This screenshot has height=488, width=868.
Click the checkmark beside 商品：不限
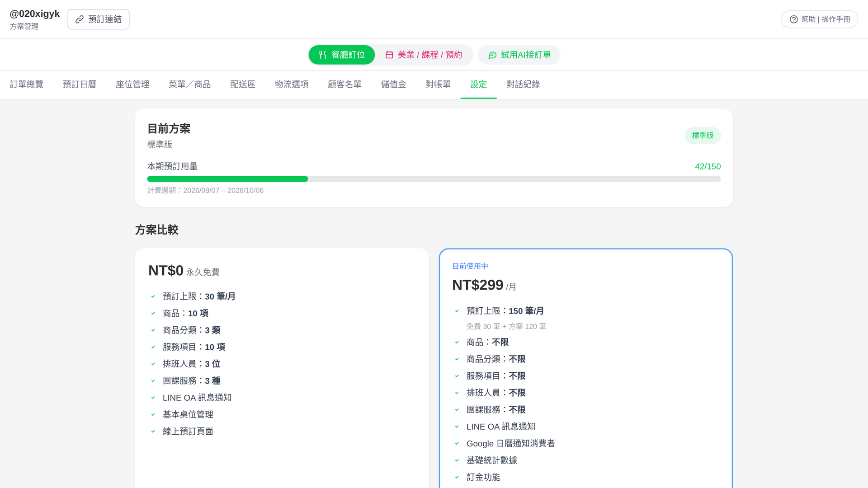(x=457, y=342)
